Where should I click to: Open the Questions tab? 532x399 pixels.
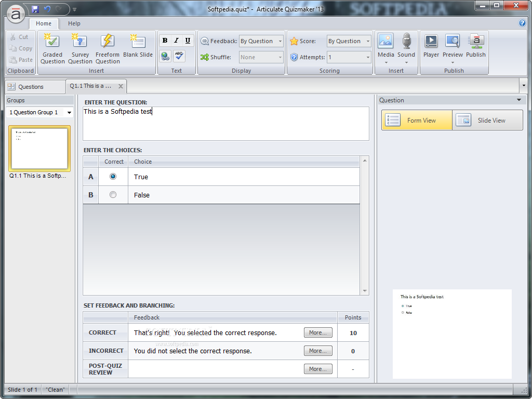click(x=36, y=87)
